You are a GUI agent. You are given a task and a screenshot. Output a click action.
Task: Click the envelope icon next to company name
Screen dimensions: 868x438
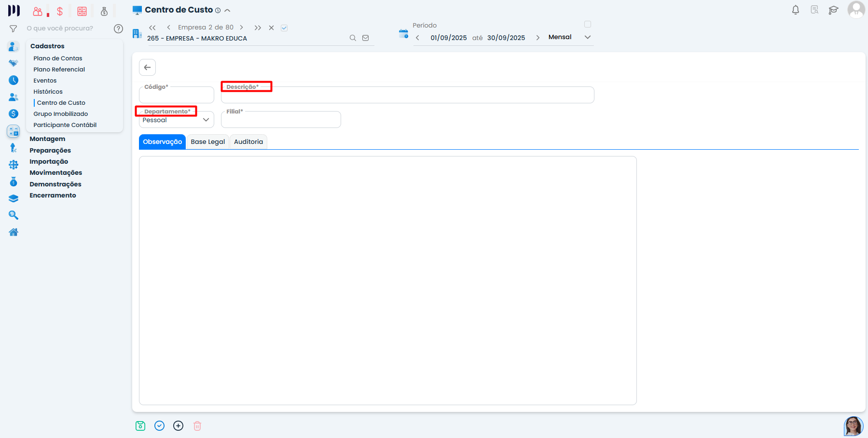point(366,38)
